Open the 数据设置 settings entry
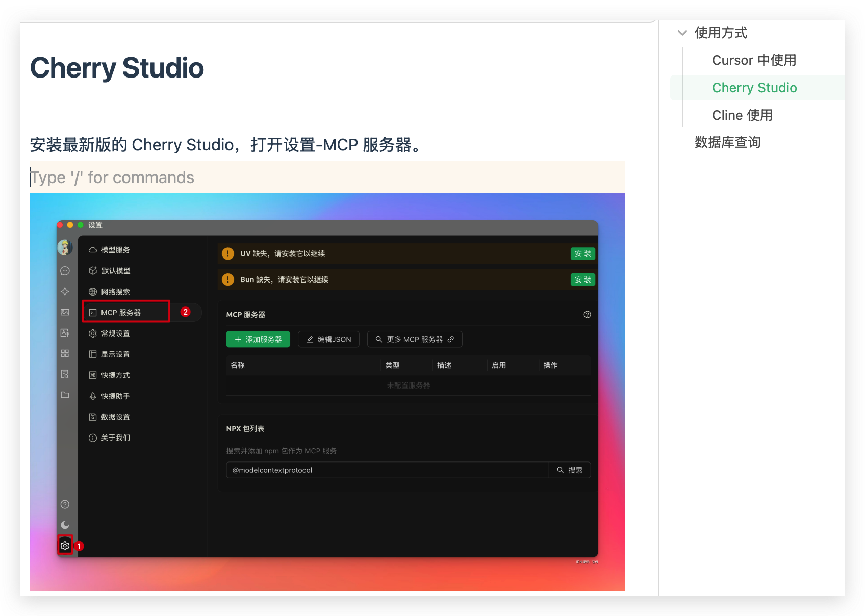The height and width of the screenshot is (616, 865). [115, 417]
